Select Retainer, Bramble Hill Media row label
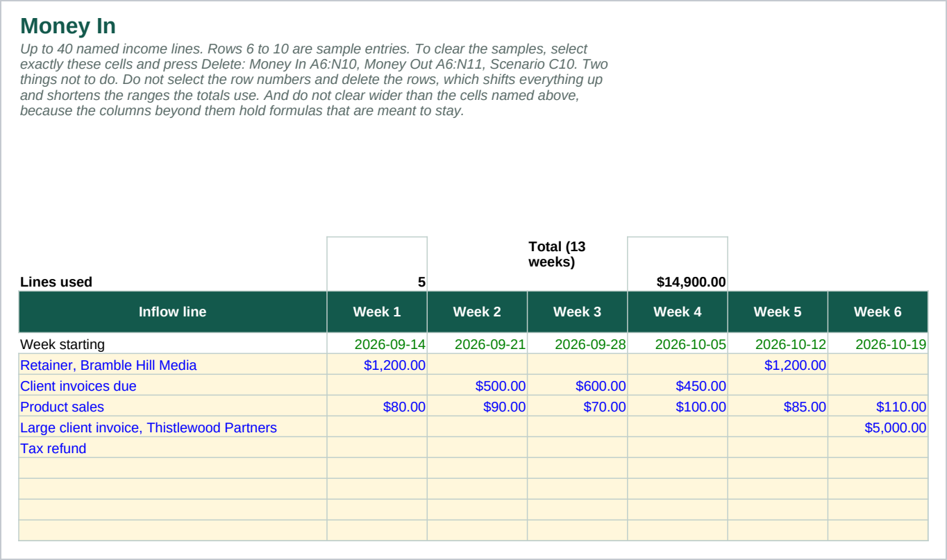Viewport: 947px width, 560px height. [x=173, y=365]
